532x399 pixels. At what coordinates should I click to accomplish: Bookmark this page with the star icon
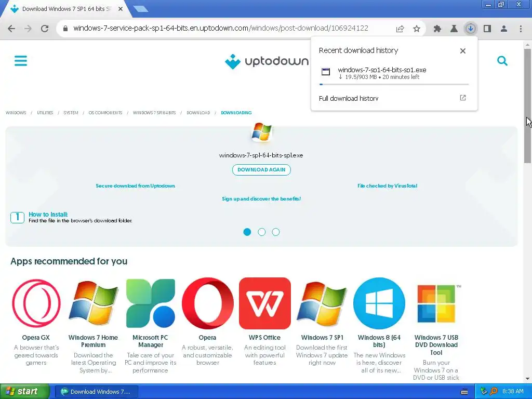(x=417, y=29)
